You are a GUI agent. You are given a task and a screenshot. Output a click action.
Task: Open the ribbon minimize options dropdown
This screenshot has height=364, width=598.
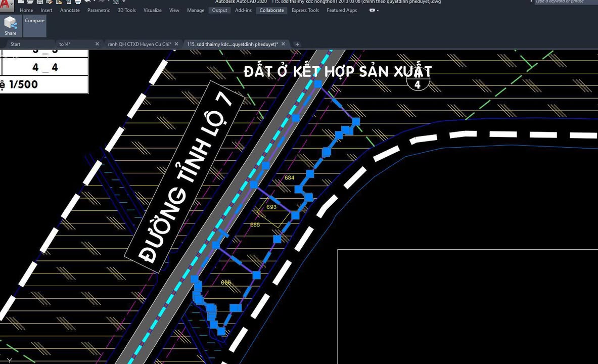(377, 10)
